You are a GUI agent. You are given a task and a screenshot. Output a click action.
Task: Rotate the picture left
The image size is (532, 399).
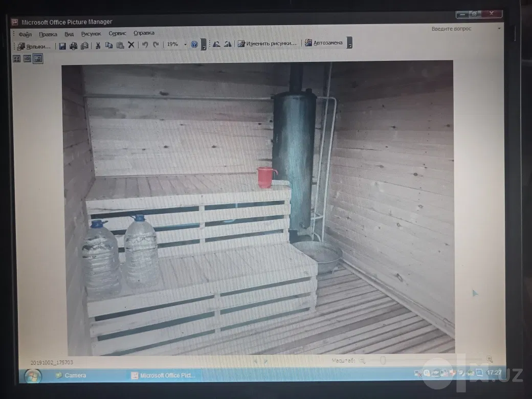click(x=216, y=44)
